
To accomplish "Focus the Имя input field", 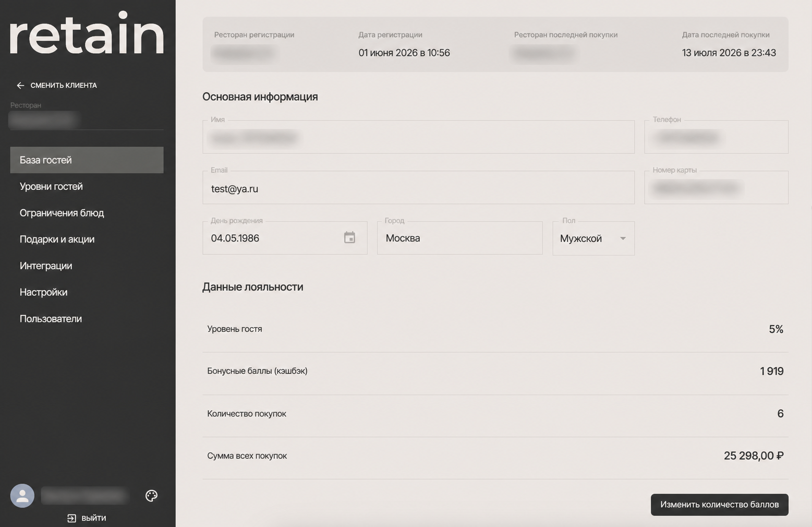I will point(418,137).
